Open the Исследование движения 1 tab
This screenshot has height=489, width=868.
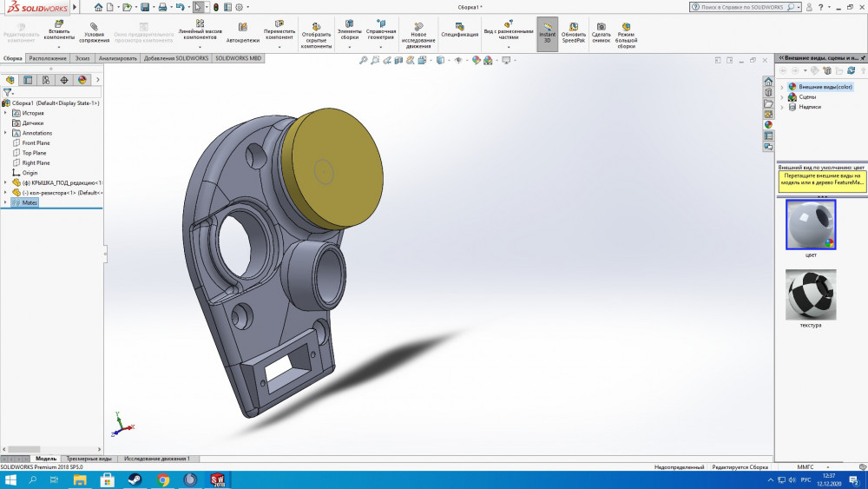click(x=156, y=459)
